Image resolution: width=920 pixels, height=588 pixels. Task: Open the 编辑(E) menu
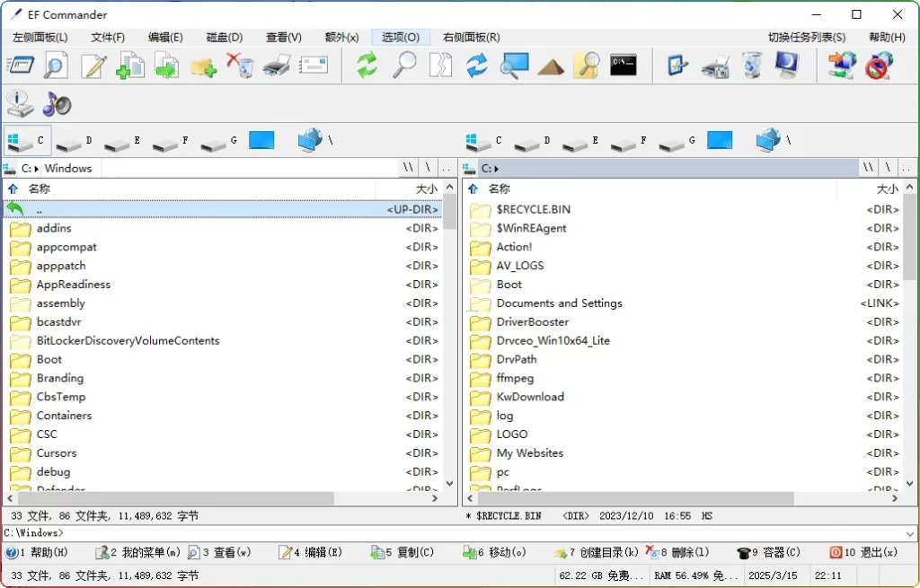point(165,37)
